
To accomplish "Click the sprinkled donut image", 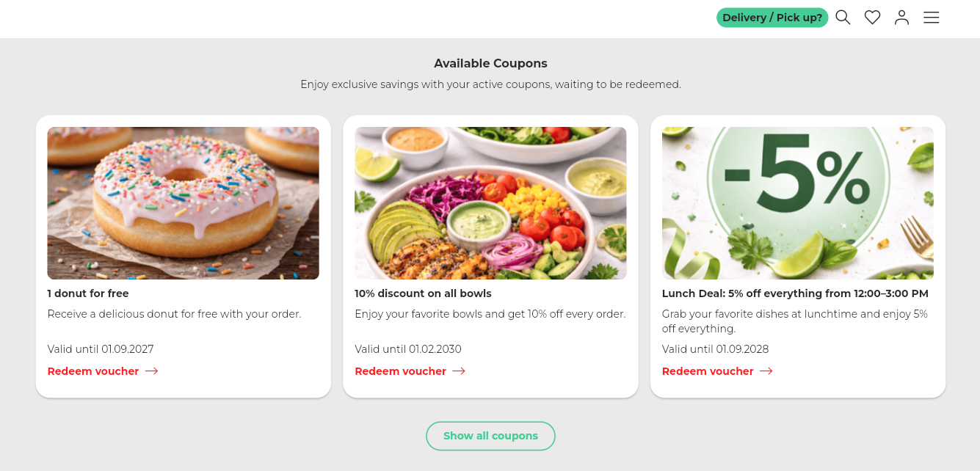I will (x=183, y=203).
